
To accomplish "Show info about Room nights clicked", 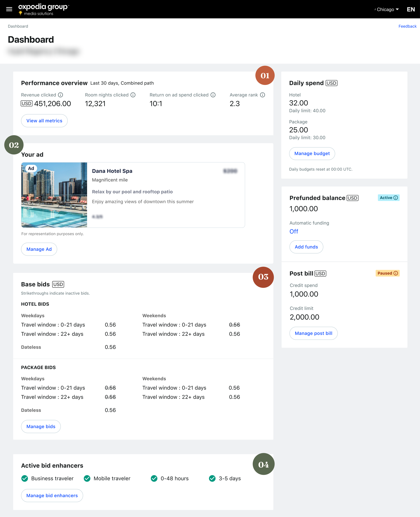I will pyautogui.click(x=133, y=95).
